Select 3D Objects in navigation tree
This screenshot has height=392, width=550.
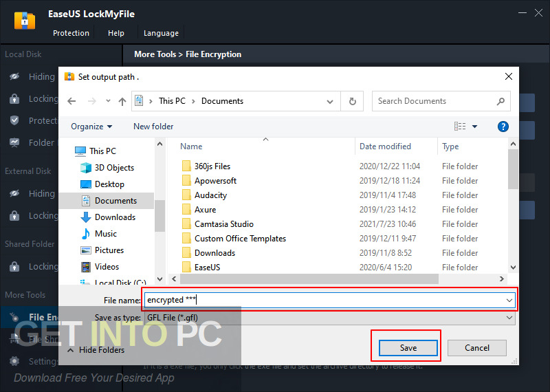[x=107, y=167]
